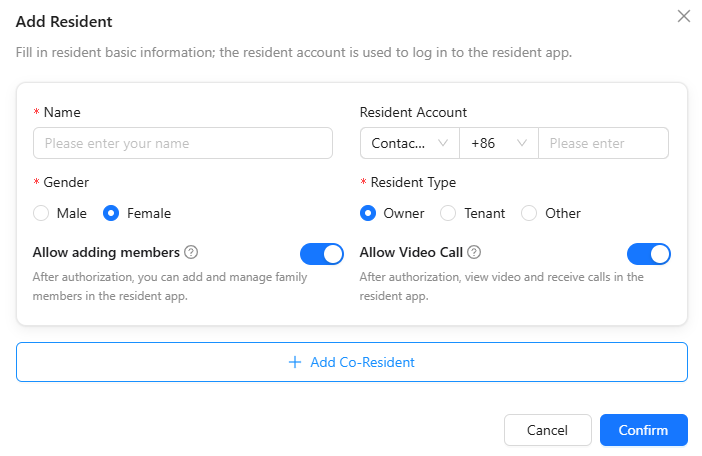Close the Add Resident dialog
The image size is (702, 456).
click(x=683, y=16)
